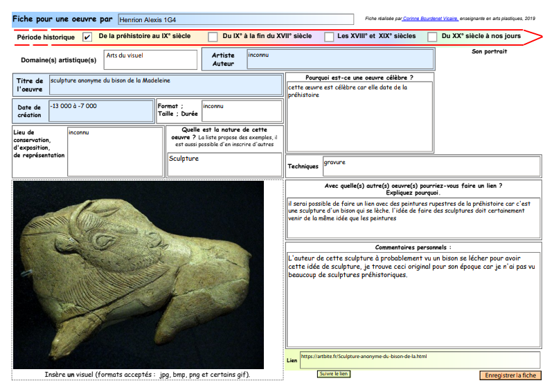Screen dimensions: 554x392
Task: Click the student name field 'Henrion Alexis 1G4'
Action: (235, 19)
